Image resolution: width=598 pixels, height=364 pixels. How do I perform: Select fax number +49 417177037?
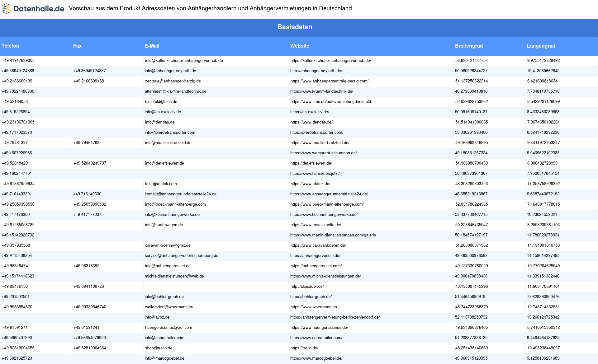click(87, 215)
